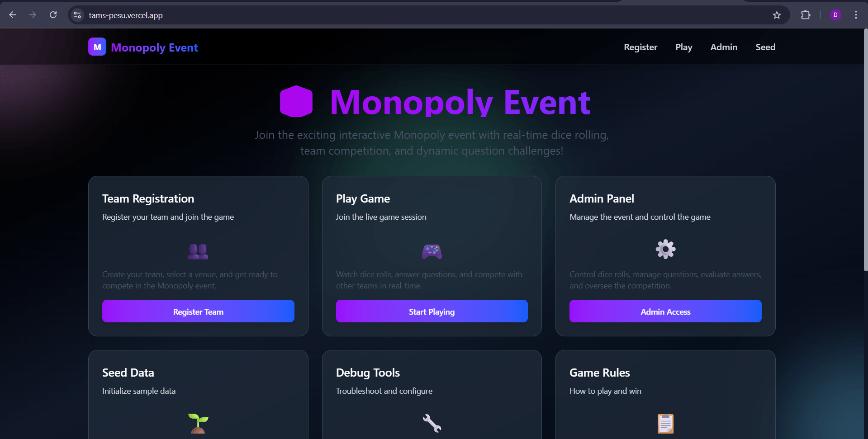Bookmark this page with the star icon
The width and height of the screenshot is (868, 439).
(x=777, y=15)
